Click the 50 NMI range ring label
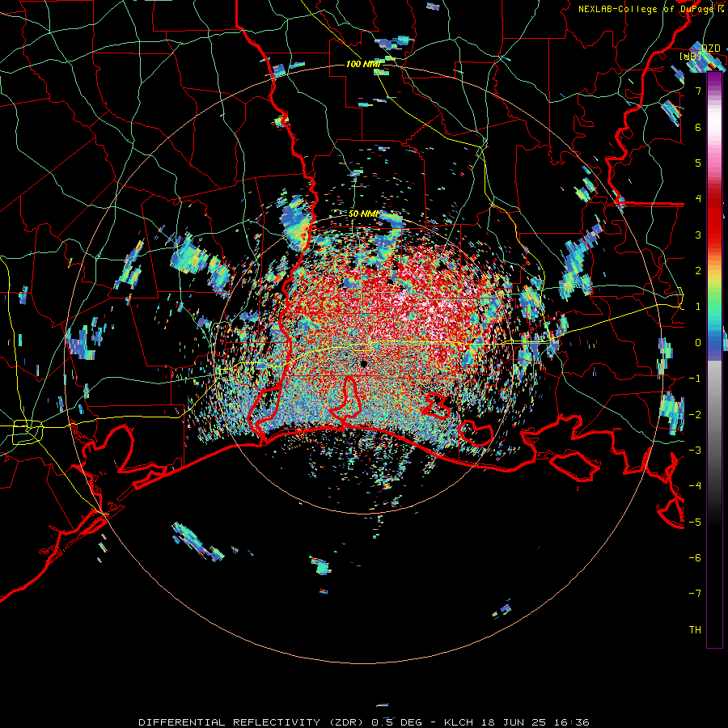 point(363,214)
